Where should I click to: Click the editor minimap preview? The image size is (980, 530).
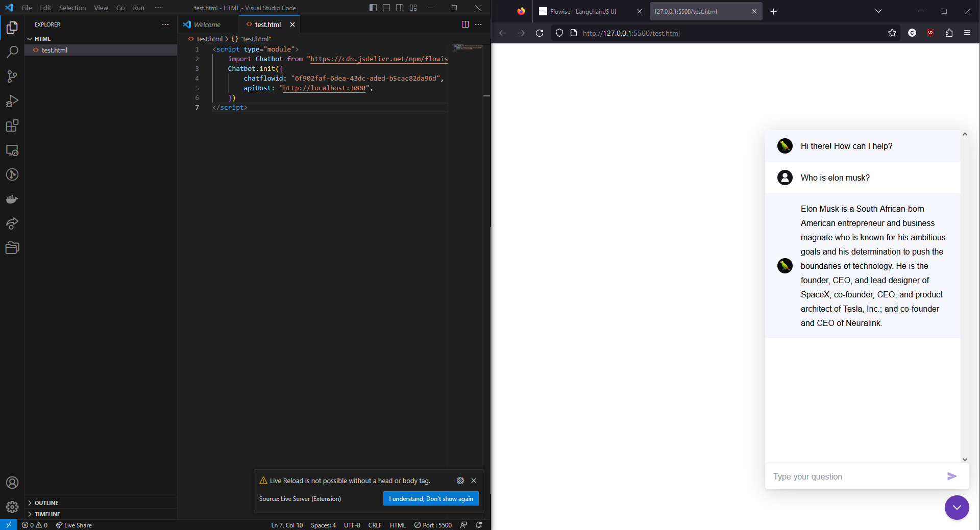click(x=467, y=47)
